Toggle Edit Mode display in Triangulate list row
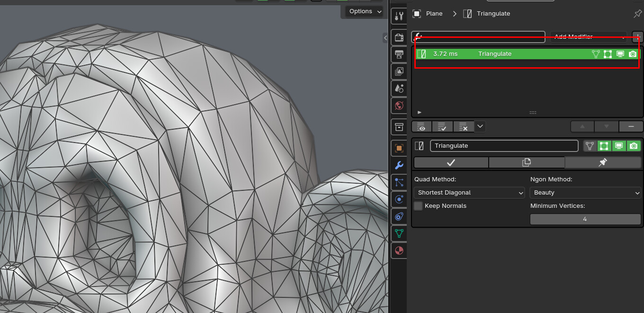The width and height of the screenshot is (644, 313). coord(608,54)
